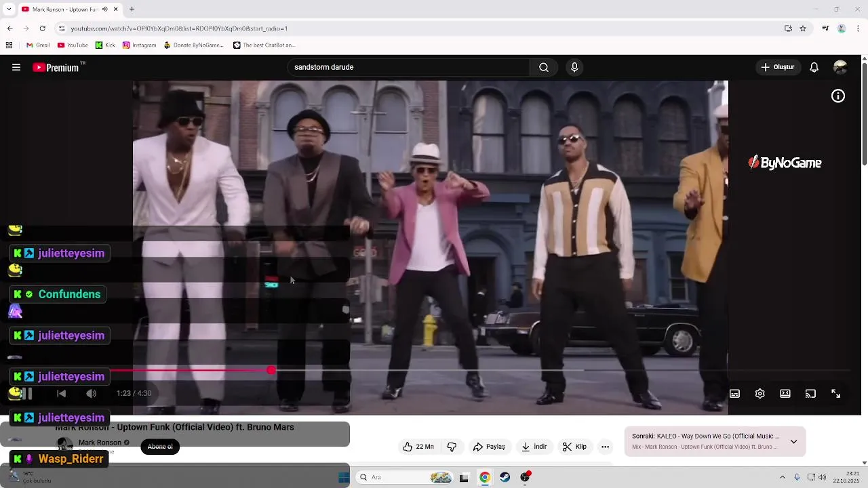
Task: Like the video with 22 Mn
Action: (418, 447)
